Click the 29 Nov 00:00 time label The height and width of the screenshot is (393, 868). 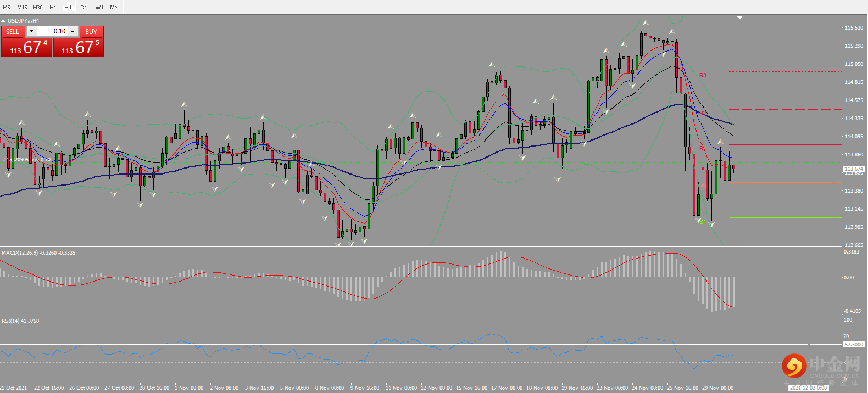[x=717, y=388]
